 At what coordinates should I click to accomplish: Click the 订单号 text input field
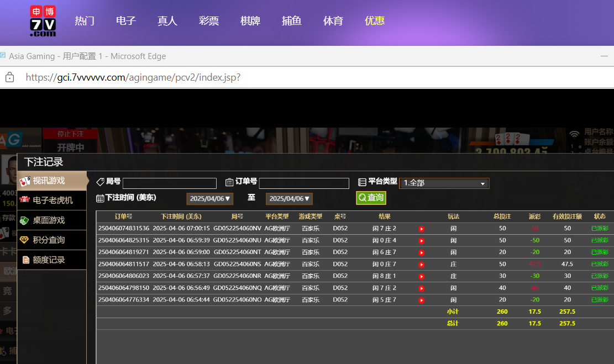coord(304,183)
